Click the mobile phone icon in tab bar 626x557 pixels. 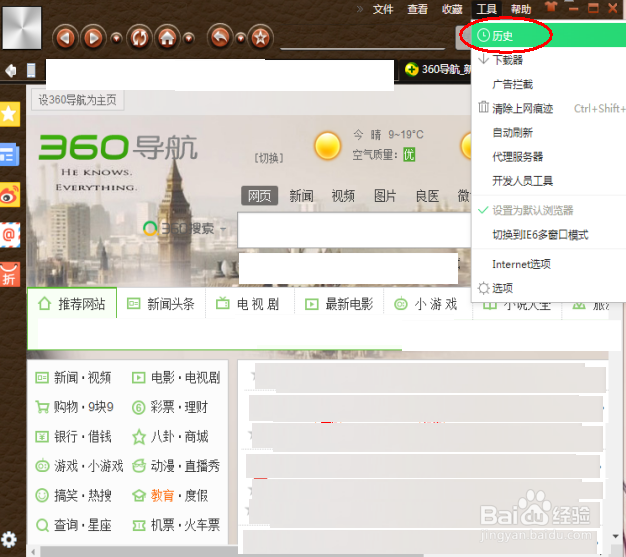click(x=31, y=71)
